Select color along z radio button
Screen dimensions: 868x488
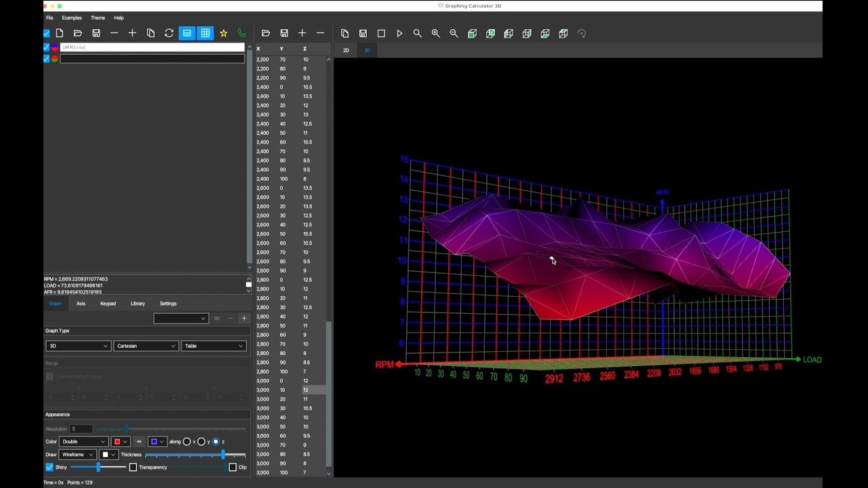[x=216, y=442]
